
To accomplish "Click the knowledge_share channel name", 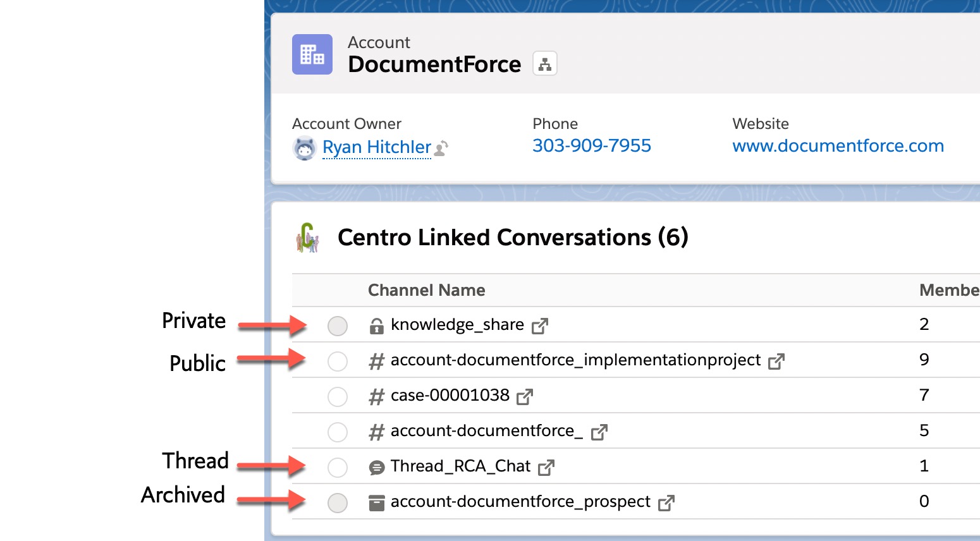I will [457, 325].
